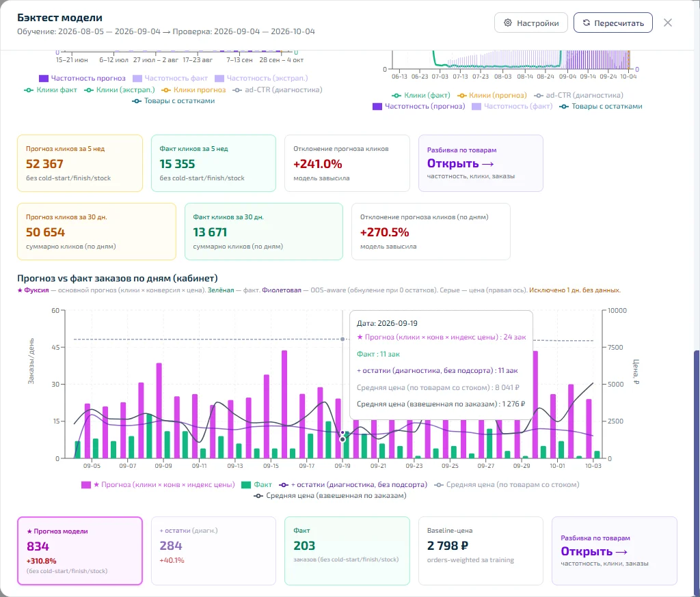Click the Пересчитать button
700x597 pixels.
point(613,23)
